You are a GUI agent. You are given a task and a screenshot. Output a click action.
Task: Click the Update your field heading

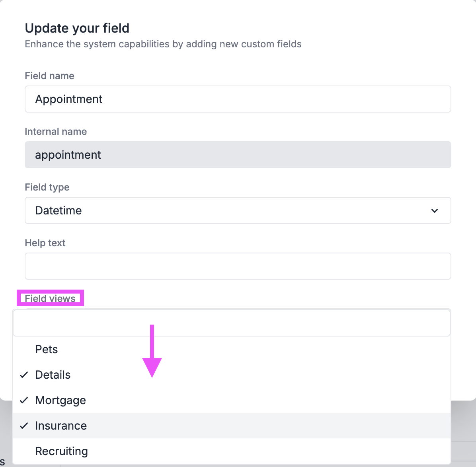(x=77, y=28)
